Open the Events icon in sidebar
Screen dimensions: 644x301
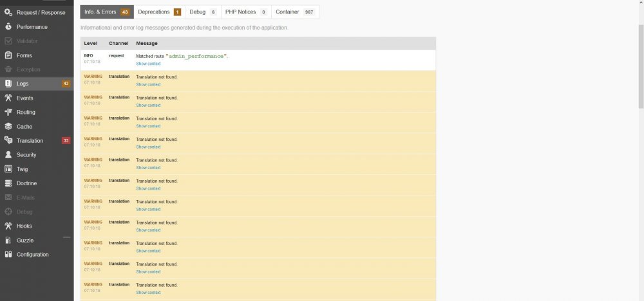click(8, 98)
